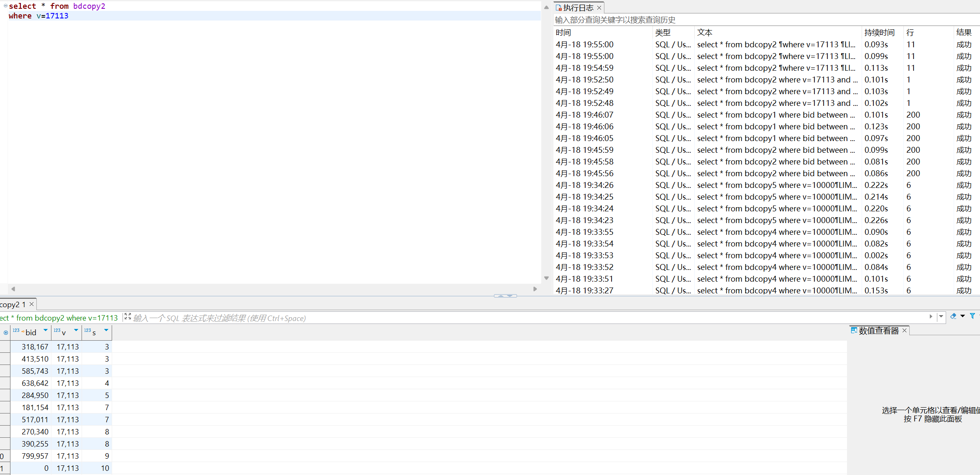Click the 数值查看器 panel icon
This screenshot has width=980, height=475.
coord(854,330)
